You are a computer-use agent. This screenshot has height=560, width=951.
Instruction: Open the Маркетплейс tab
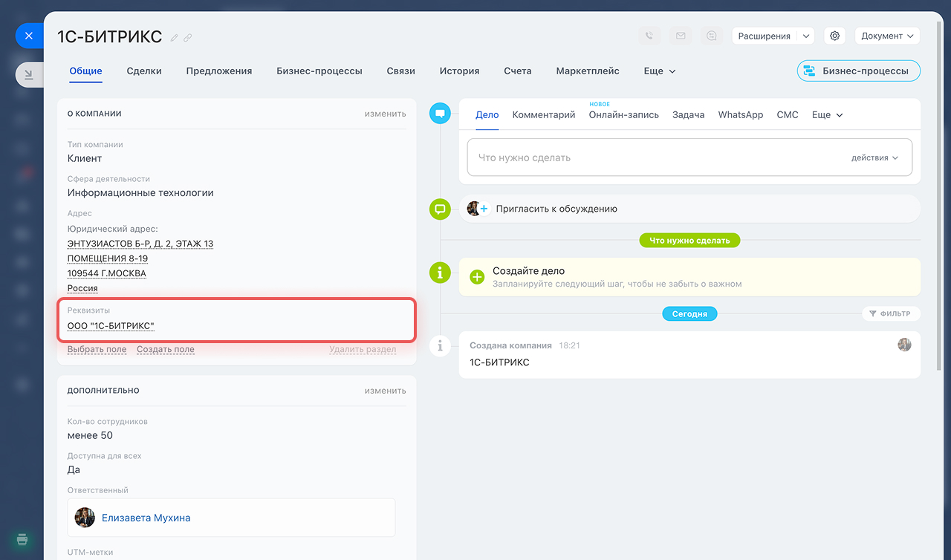click(x=588, y=71)
